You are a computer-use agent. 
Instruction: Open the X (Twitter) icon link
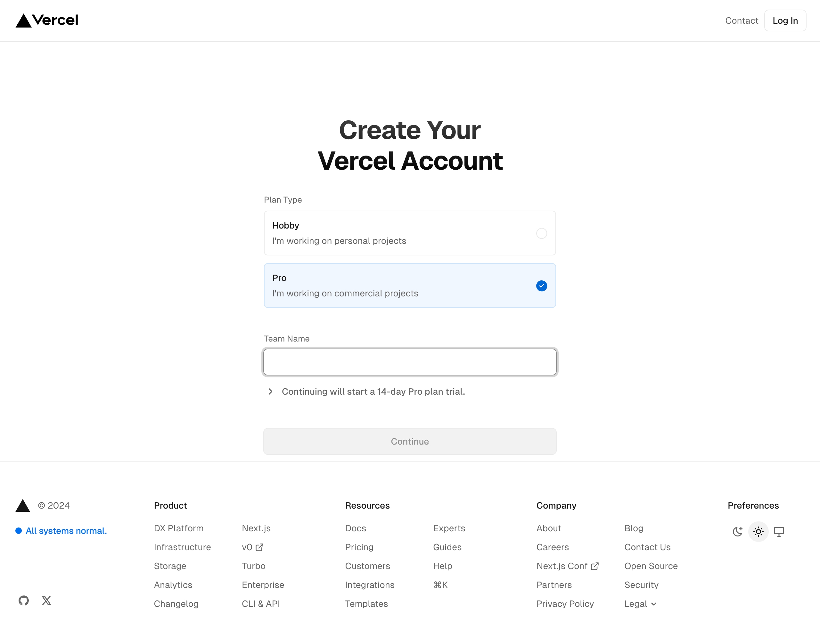pos(46,600)
